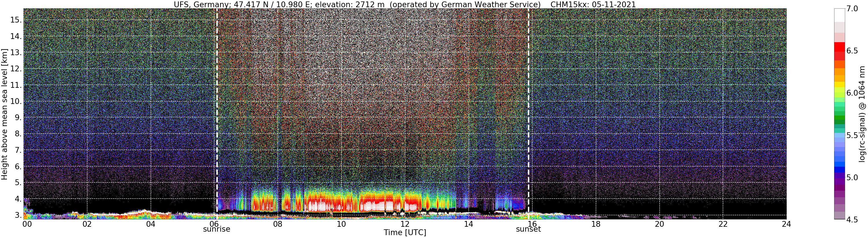
Task: Click the '4.' height tick label
Action: pos(18,199)
